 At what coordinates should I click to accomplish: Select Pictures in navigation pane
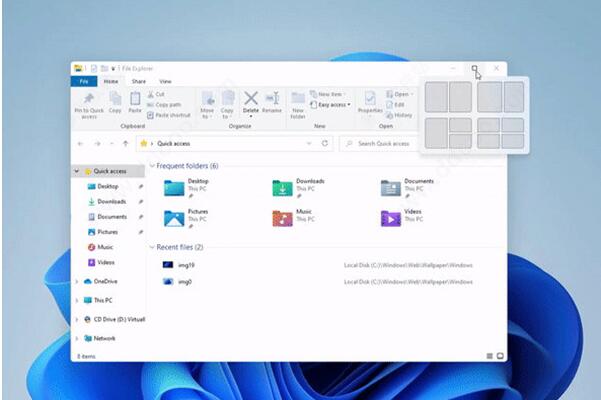(x=107, y=232)
